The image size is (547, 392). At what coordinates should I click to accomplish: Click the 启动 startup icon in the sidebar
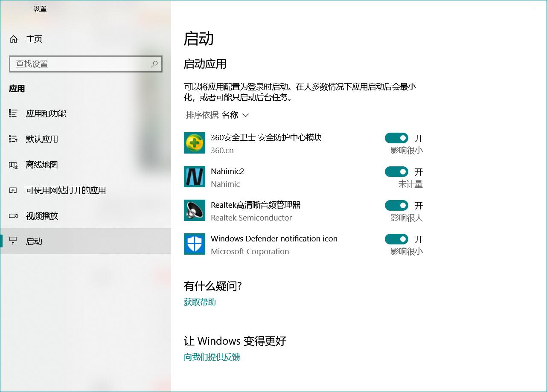click(x=14, y=241)
